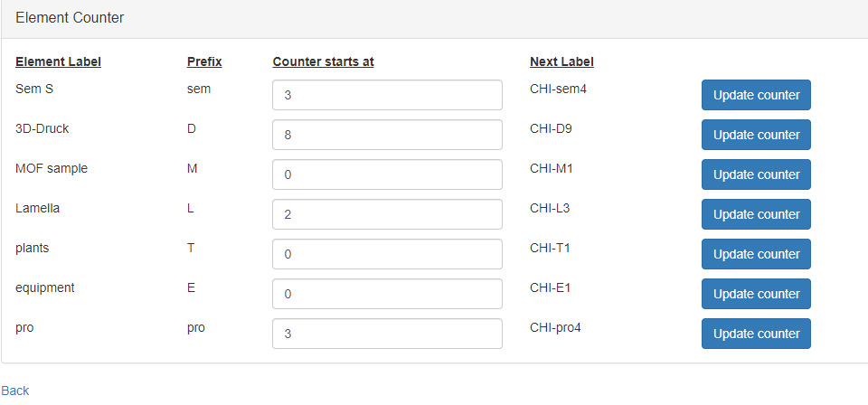Click the Next Label column header

pos(561,61)
